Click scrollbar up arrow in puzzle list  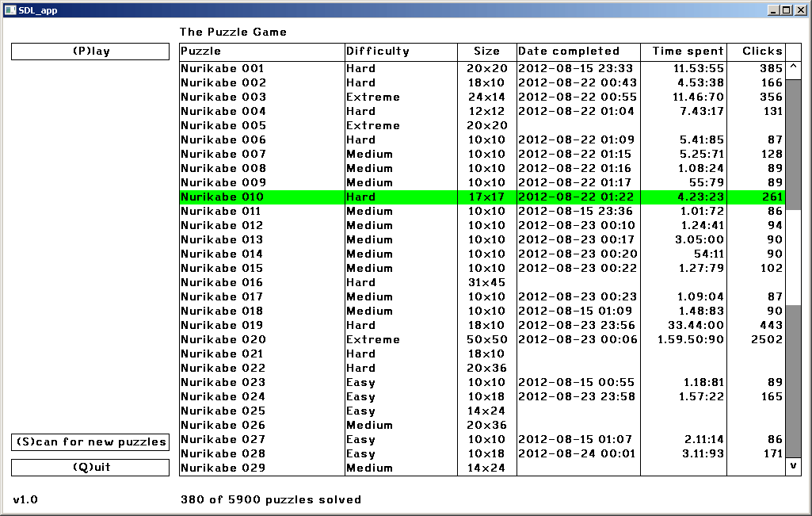[x=793, y=68]
